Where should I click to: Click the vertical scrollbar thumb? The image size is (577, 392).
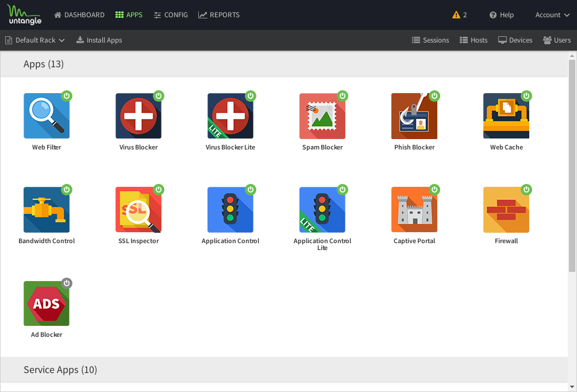click(x=572, y=166)
